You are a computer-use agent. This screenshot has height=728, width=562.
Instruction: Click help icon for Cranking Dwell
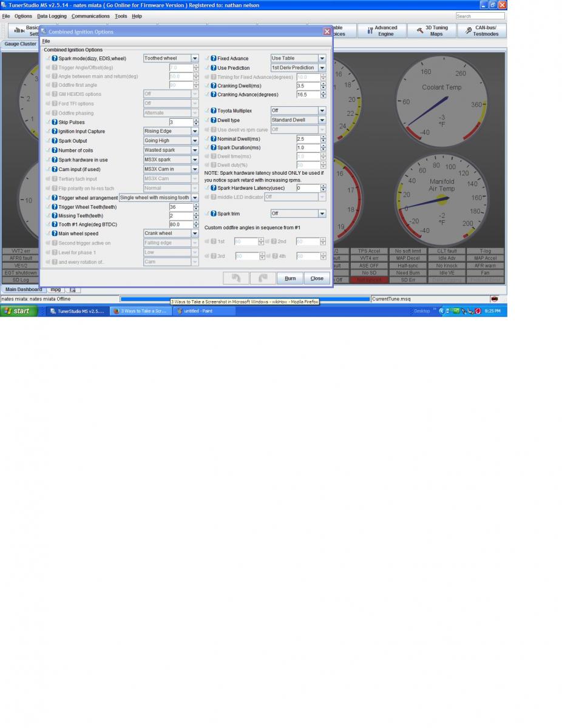click(214, 86)
